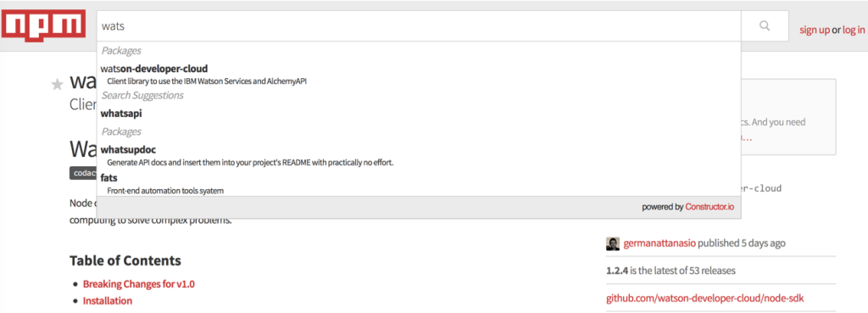The height and width of the screenshot is (313, 868).
Task: Focus the search field containing 'wats'
Action: (x=419, y=25)
